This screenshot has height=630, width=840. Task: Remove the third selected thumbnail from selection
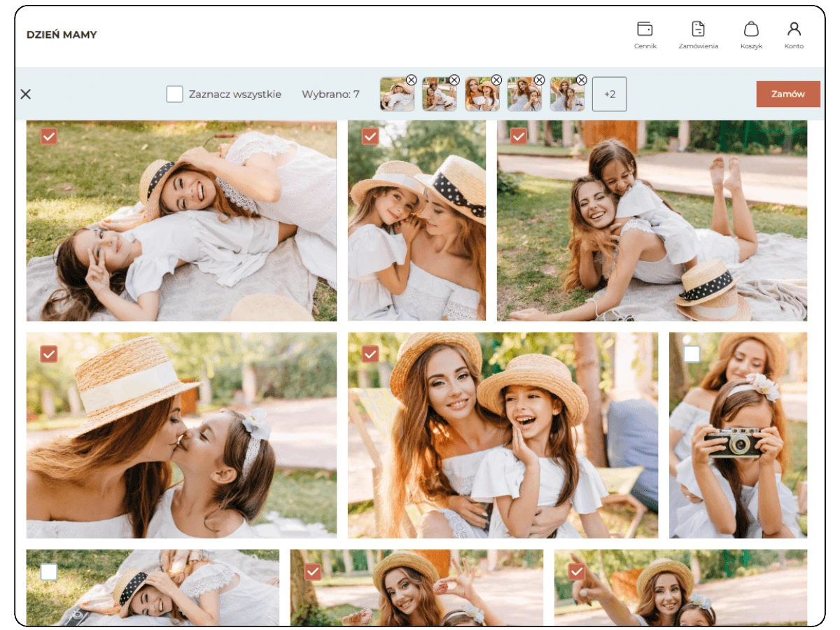pos(496,80)
